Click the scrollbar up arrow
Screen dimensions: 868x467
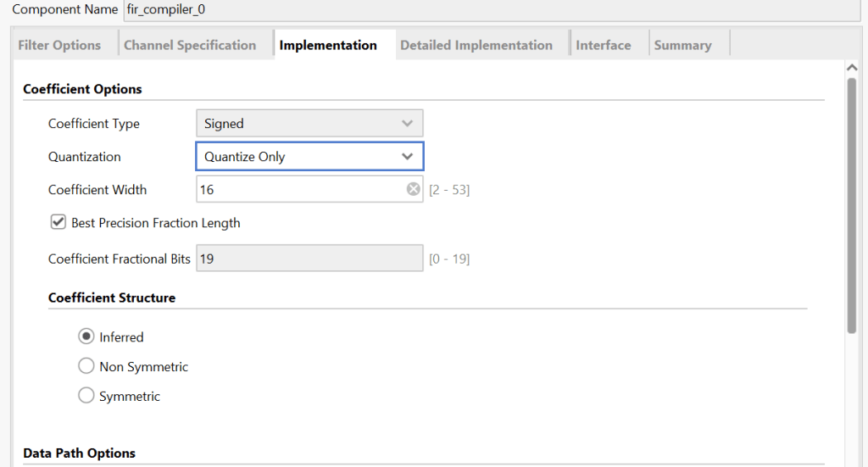pos(853,67)
